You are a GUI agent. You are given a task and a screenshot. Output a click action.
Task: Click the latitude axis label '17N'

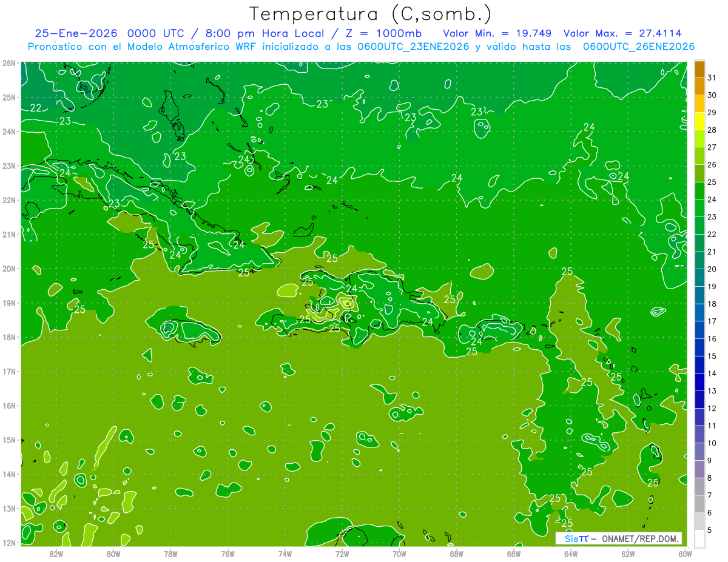[x=9, y=371]
